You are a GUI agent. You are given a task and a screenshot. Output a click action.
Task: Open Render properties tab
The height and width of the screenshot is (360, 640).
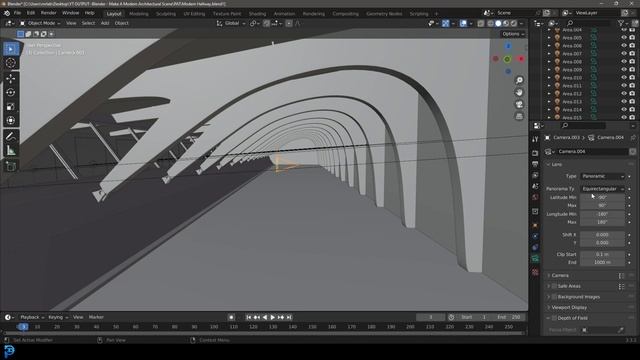(535, 153)
